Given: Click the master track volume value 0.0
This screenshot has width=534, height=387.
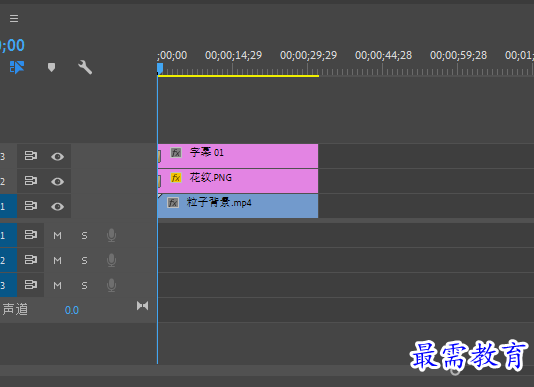Looking at the screenshot, I should tap(72, 310).
